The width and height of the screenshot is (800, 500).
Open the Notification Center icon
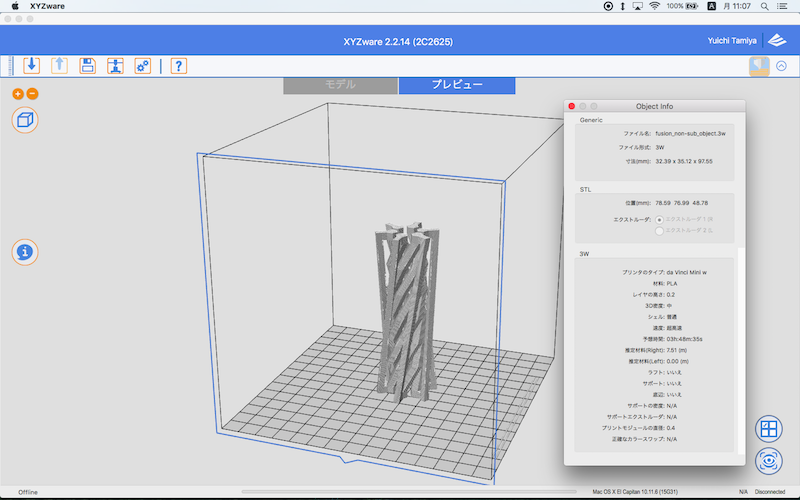click(x=782, y=6)
